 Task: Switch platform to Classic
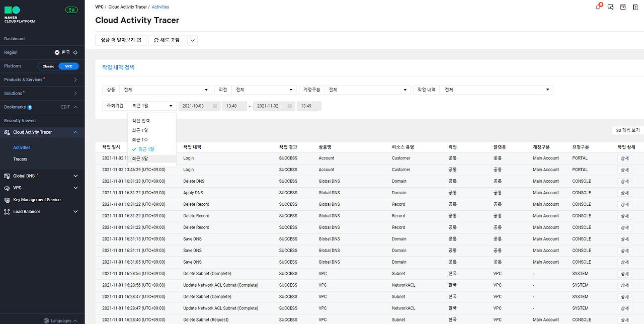click(48, 66)
